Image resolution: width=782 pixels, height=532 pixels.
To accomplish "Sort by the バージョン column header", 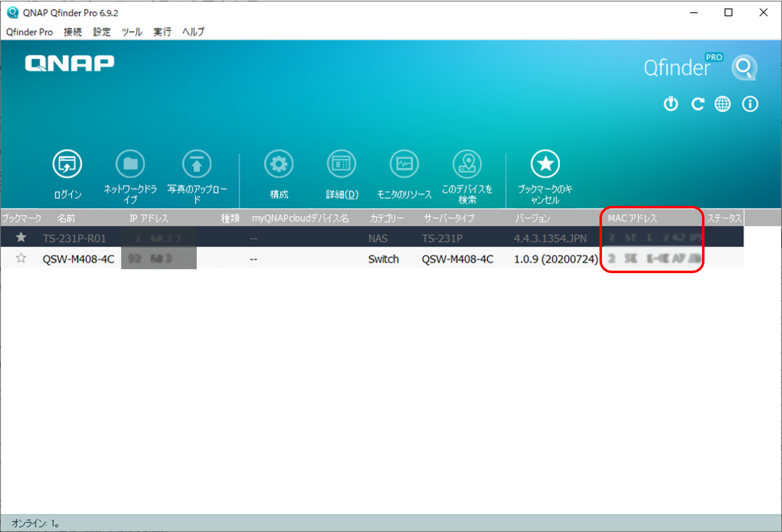I will 532,218.
